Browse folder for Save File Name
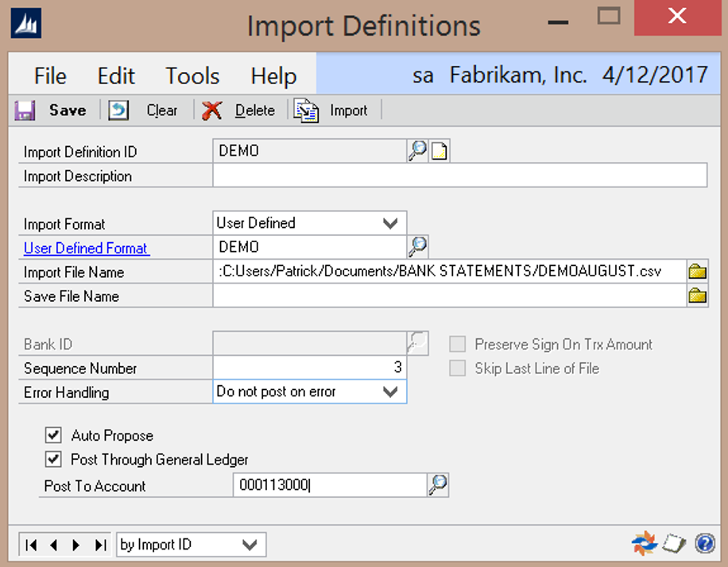 [697, 296]
